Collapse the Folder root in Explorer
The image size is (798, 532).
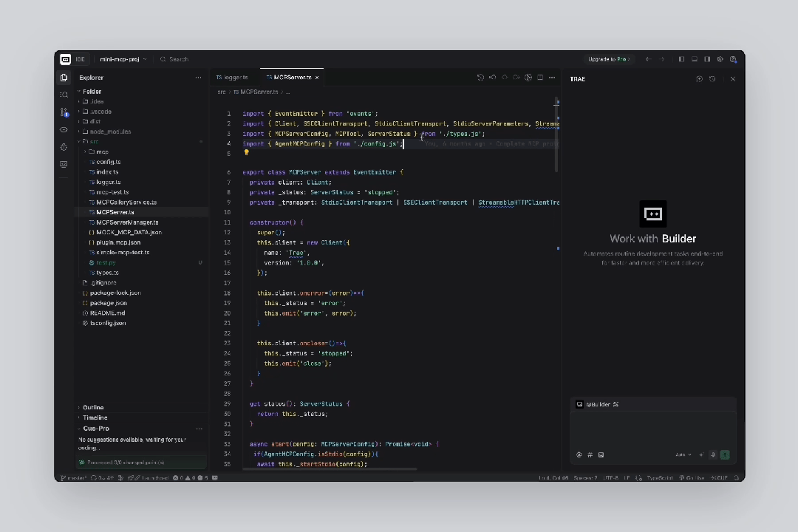click(x=79, y=92)
